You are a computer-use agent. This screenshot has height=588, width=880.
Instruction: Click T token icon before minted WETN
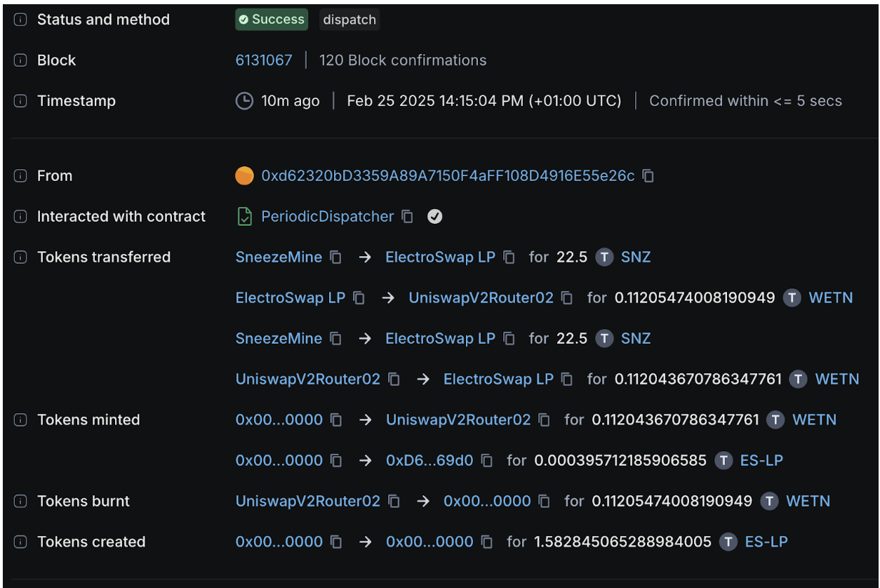775,420
